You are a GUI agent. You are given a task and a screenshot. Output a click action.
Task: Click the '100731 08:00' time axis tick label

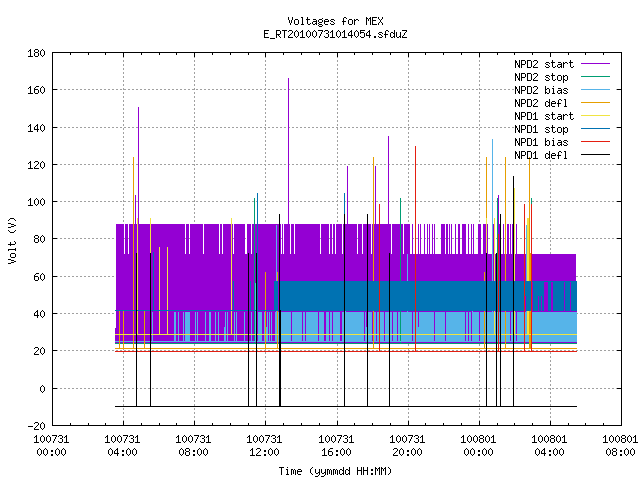point(193,446)
